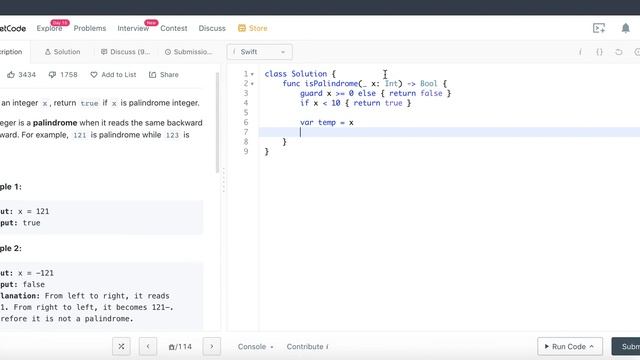Place cursor on empty line 7 of editor

449,132
